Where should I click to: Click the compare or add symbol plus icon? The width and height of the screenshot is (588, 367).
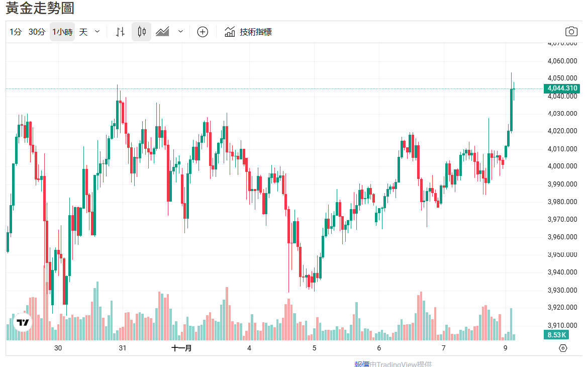(x=203, y=32)
